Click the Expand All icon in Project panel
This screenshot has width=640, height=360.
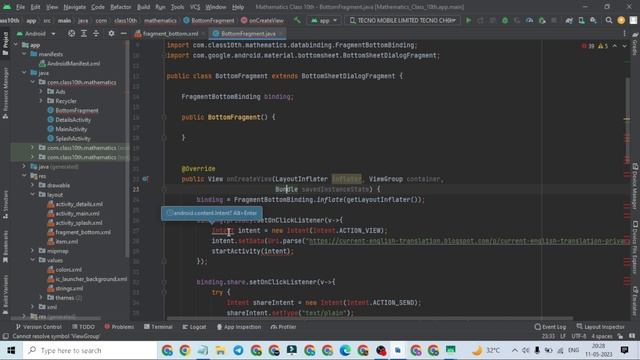[84, 33]
